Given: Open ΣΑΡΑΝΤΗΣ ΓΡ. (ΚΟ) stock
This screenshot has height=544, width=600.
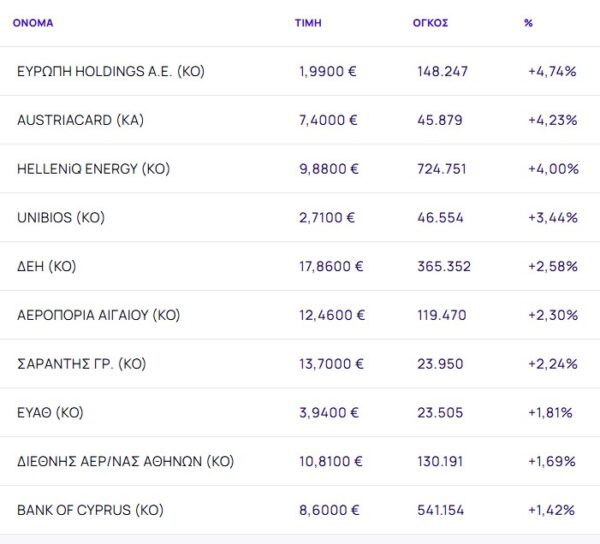Looking at the screenshot, I should (x=81, y=364).
